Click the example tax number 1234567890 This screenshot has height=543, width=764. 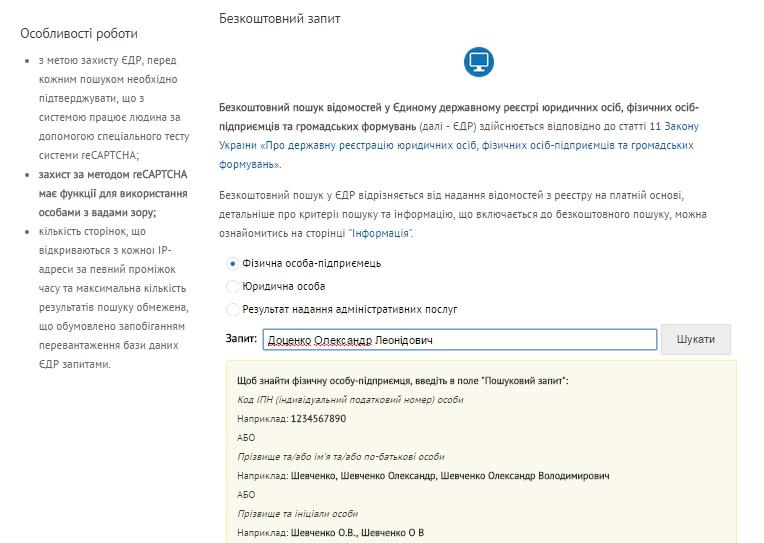click(318, 419)
